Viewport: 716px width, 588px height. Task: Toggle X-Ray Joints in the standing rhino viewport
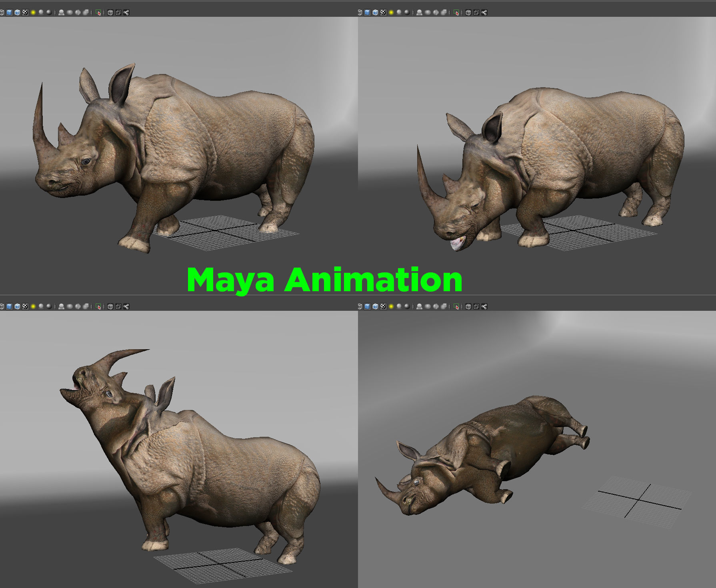click(x=126, y=12)
